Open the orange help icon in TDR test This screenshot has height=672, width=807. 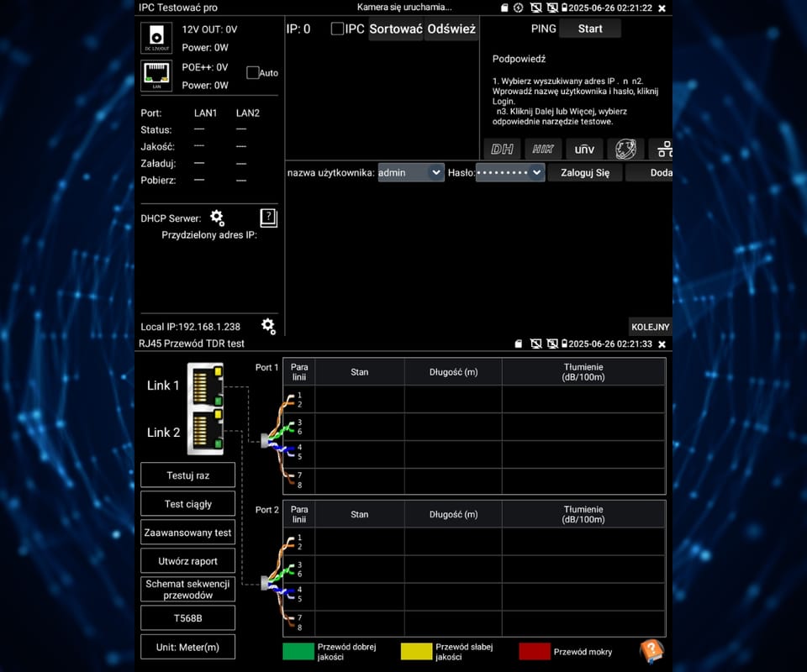tap(651, 651)
